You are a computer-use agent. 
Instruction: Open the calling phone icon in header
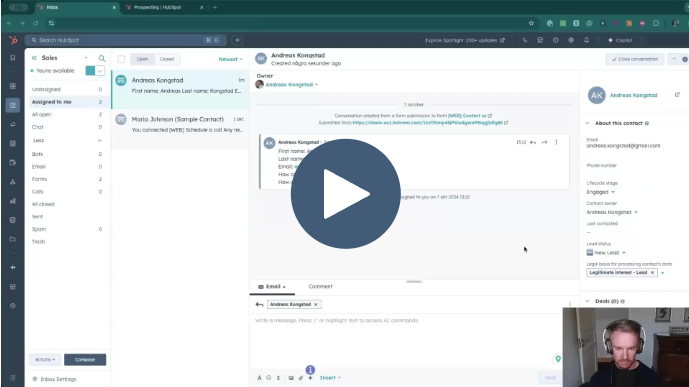point(525,40)
